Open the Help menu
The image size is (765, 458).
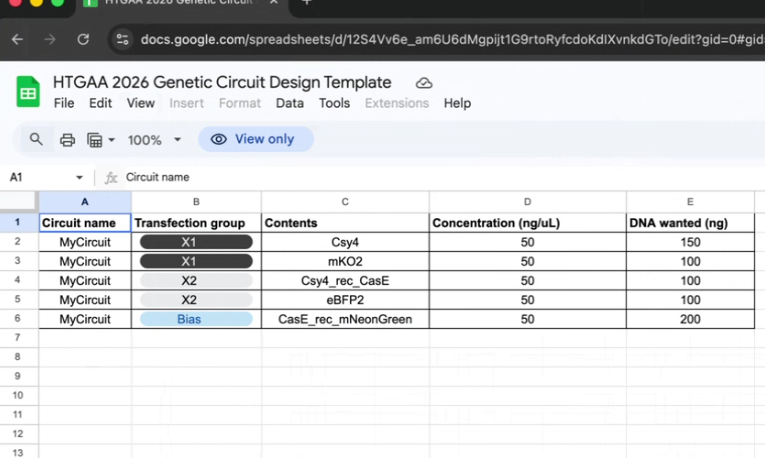click(x=457, y=103)
